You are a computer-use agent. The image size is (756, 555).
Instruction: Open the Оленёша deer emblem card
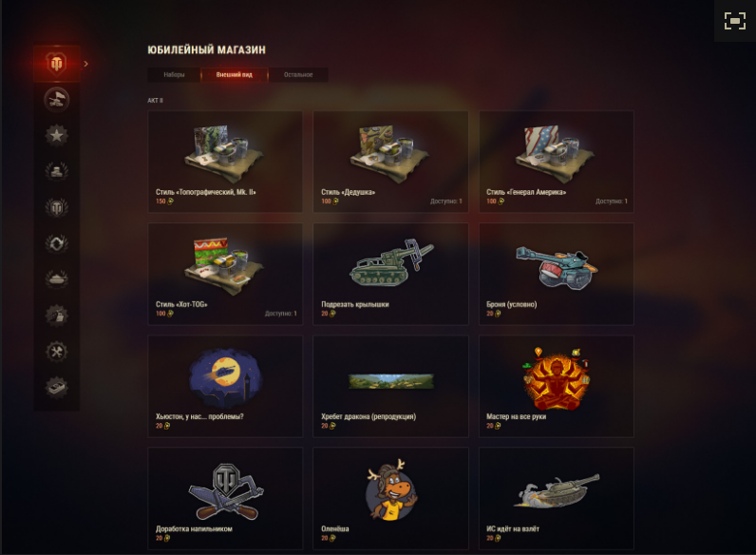(x=390, y=499)
